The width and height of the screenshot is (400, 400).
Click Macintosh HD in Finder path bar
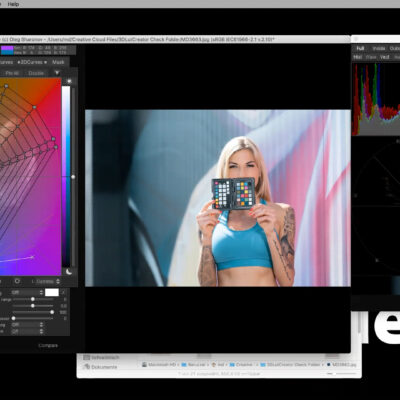(158, 365)
